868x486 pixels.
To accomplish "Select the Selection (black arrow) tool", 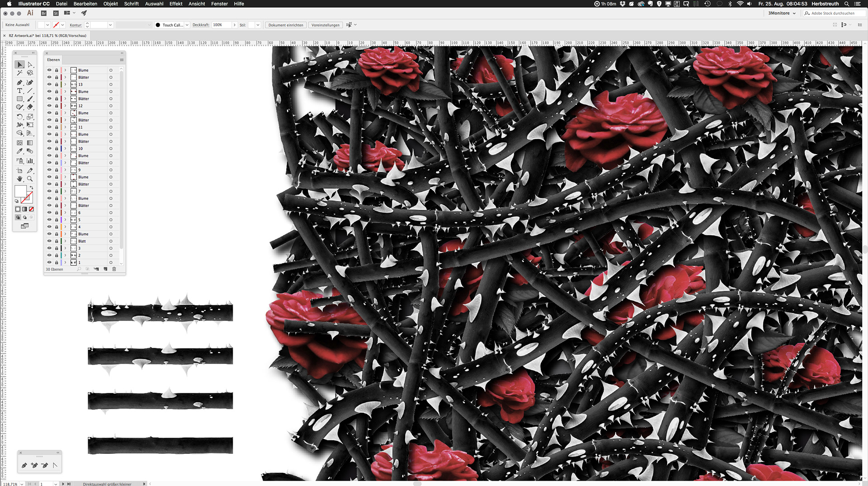I will click(19, 65).
